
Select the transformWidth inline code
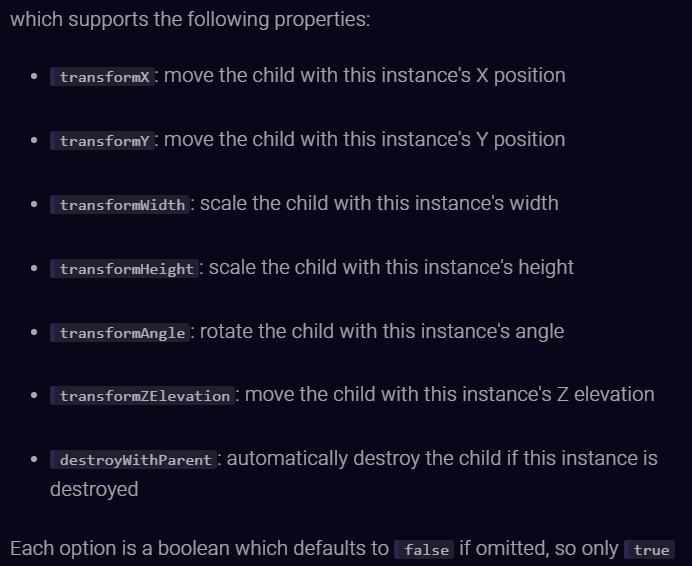tap(120, 205)
